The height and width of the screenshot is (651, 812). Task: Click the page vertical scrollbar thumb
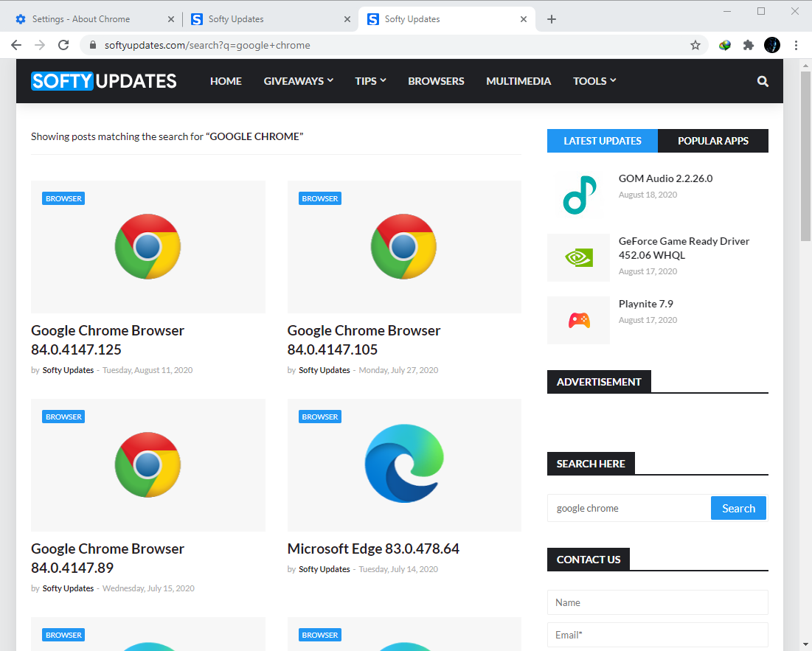pyautogui.click(x=805, y=156)
